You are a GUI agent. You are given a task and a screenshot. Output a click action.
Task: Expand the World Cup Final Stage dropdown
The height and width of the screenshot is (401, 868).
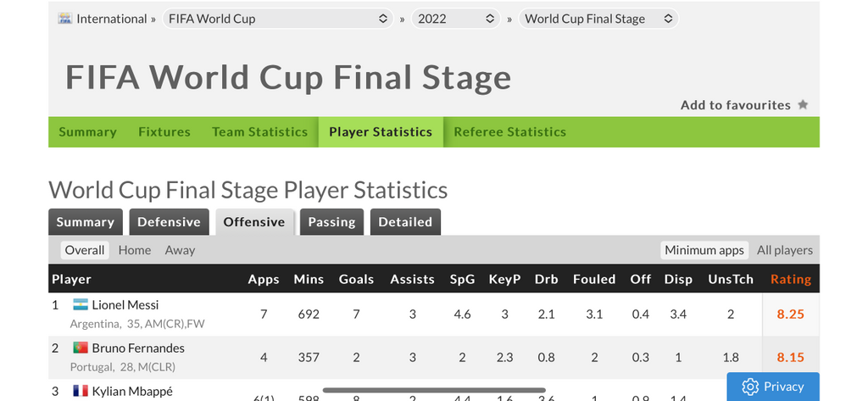point(598,19)
